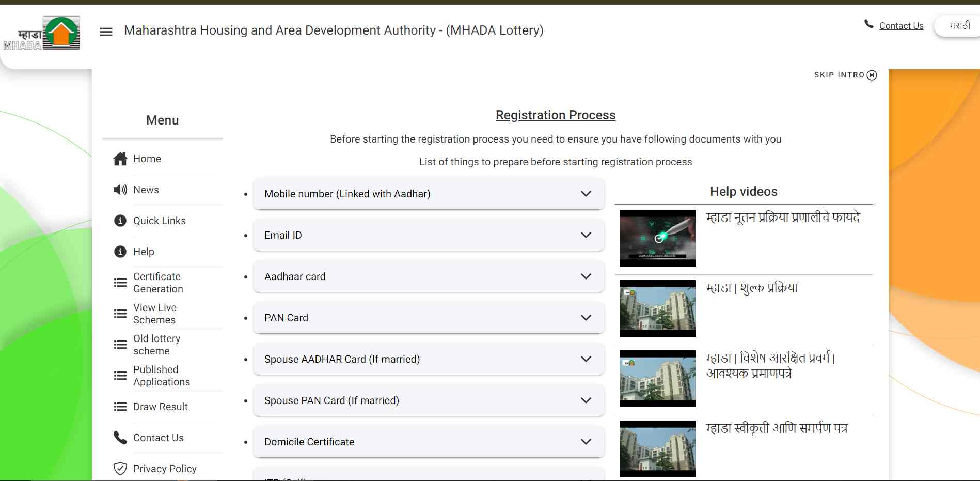Play the म्हाडा शुल्क प्रक्रिया video thumbnail
This screenshot has height=481, width=980.
657,308
